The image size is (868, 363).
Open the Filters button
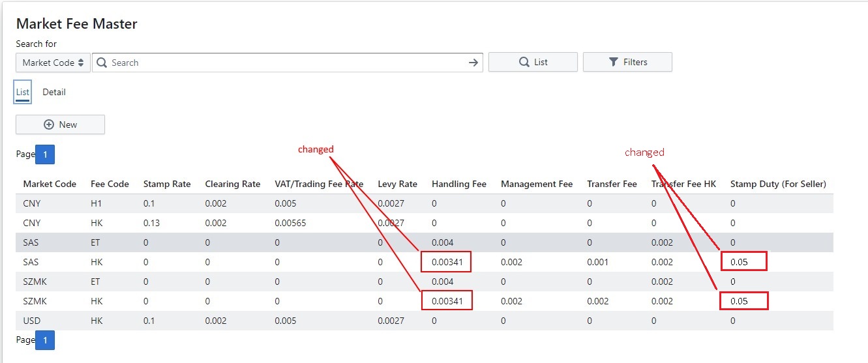(627, 63)
